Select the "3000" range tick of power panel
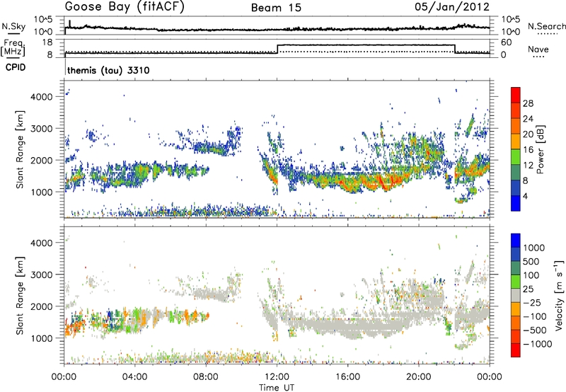The width and height of the screenshot is (566, 392). [x=42, y=129]
